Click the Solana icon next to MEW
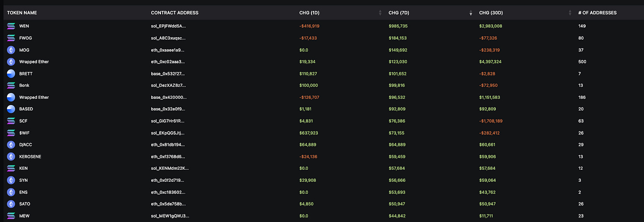The width and height of the screenshot is (644, 222). (x=11, y=216)
